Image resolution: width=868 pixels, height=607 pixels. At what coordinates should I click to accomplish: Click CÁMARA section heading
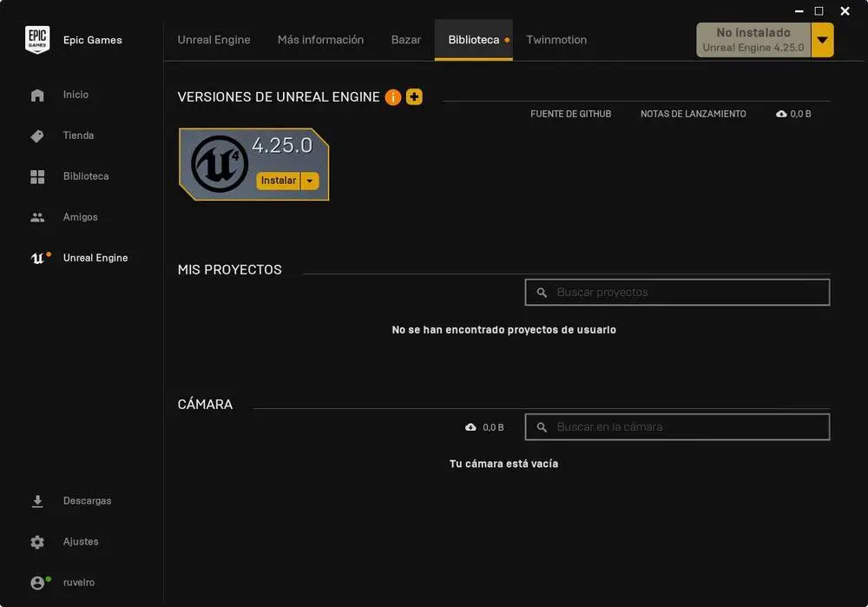point(206,405)
